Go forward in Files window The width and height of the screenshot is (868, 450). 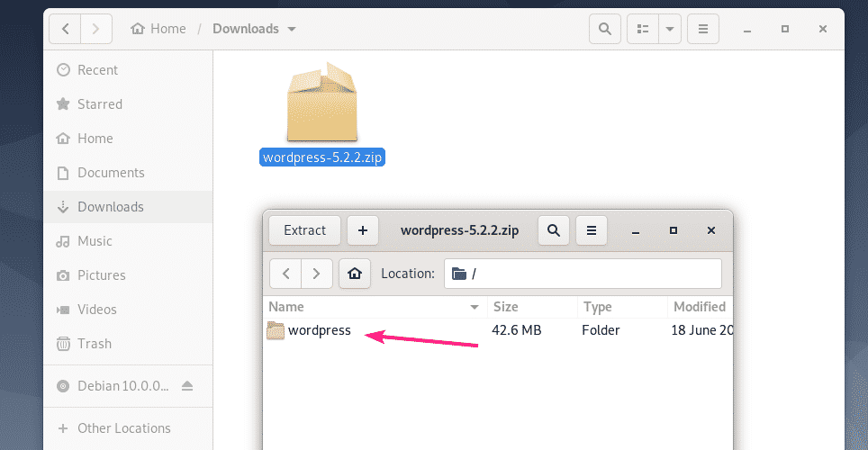point(96,28)
